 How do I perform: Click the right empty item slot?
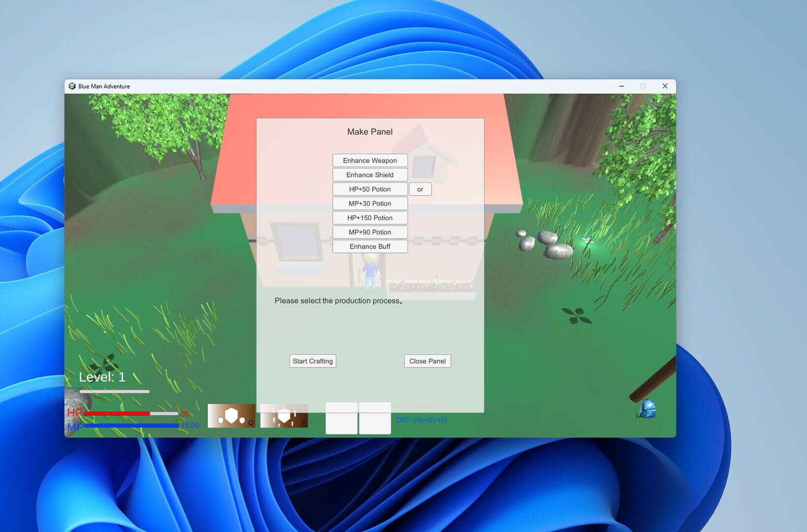(x=375, y=418)
